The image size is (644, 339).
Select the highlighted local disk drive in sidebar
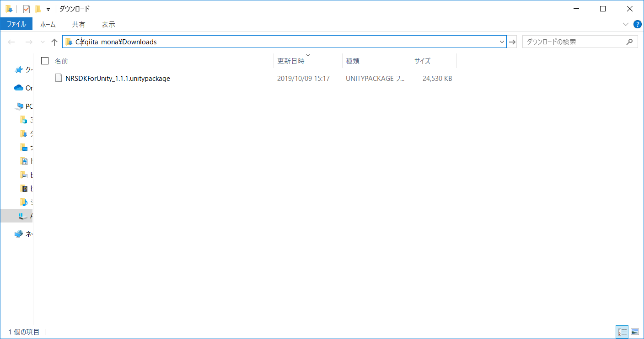pos(16,216)
